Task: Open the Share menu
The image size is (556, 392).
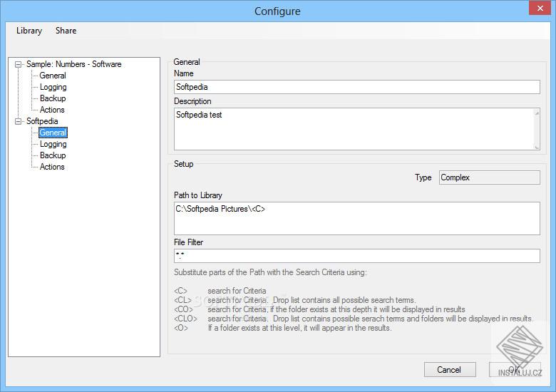Action: (x=66, y=31)
